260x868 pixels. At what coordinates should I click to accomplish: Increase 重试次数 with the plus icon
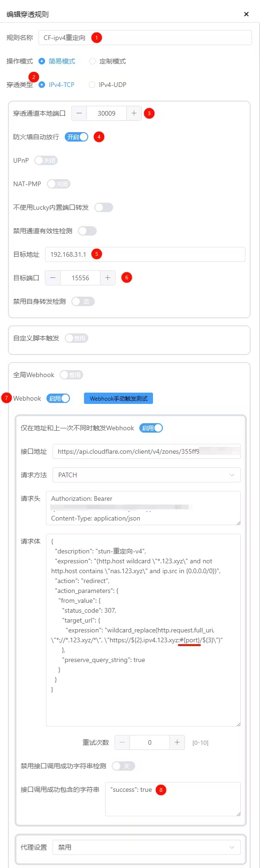tap(177, 742)
